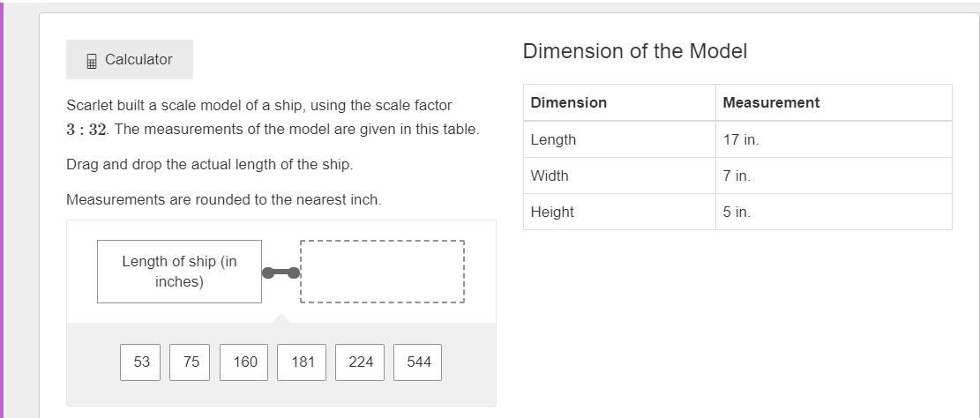
Task: Click the 'Length of ship (in inches)' box
Action: 179,272
